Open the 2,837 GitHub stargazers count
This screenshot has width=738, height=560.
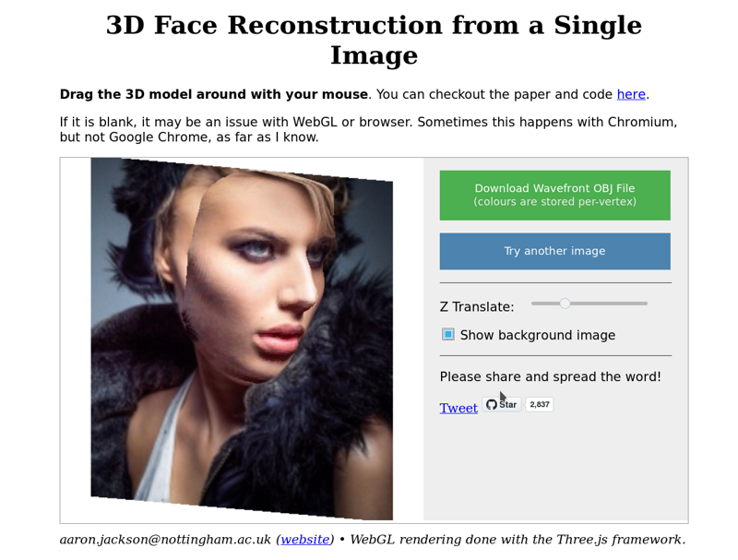coord(540,405)
